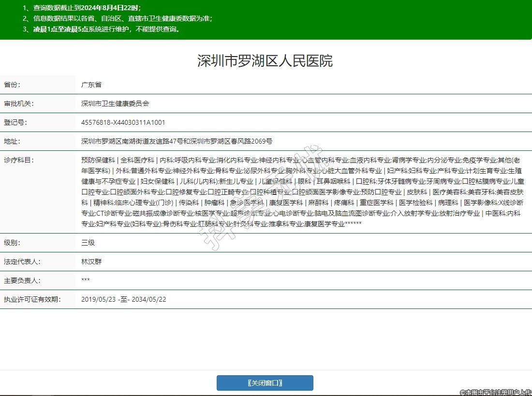Click the 主要负责人 field label
Image resolution: width=532 pixels, height=396 pixels.
click(22, 280)
